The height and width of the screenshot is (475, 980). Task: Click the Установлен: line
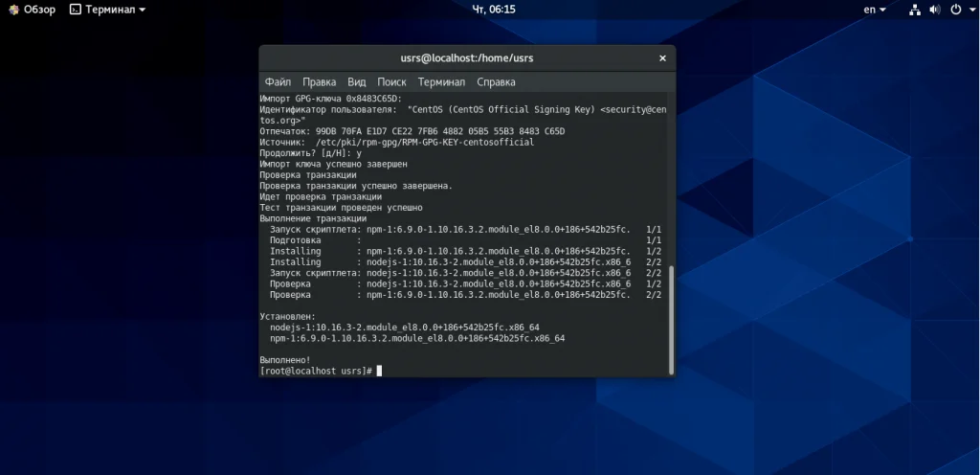(x=287, y=317)
